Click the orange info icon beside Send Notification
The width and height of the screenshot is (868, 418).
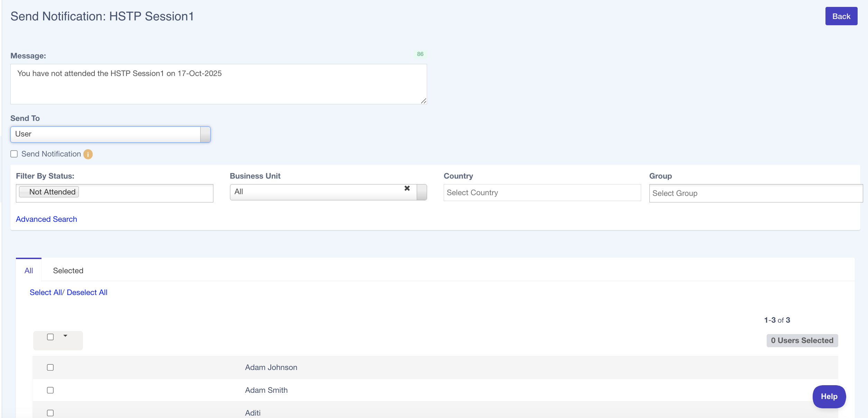tap(88, 154)
